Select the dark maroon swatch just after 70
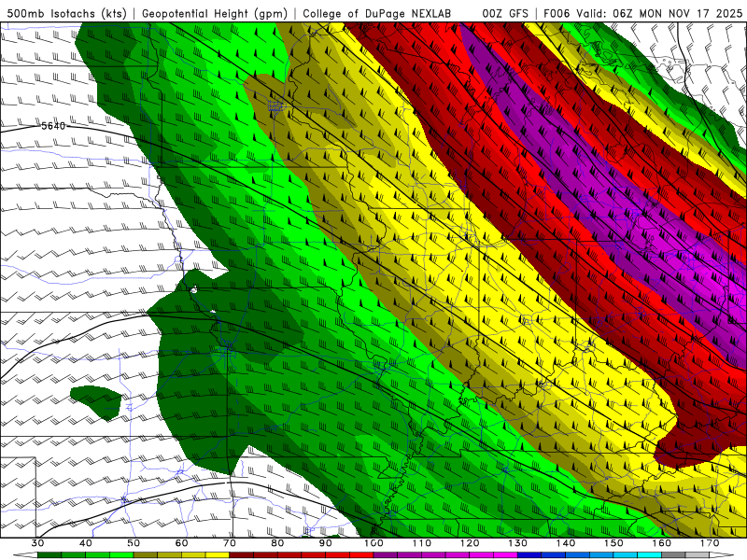Viewport: 747px width, 560px height. click(x=241, y=554)
